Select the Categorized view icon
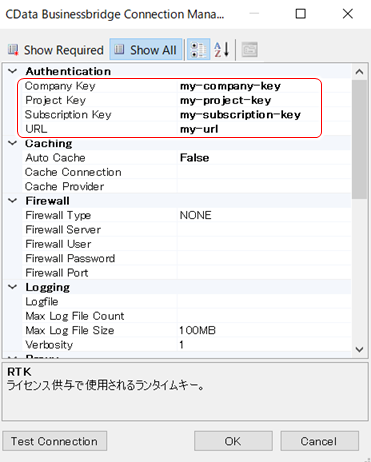This screenshot has width=371, height=462. (x=198, y=50)
